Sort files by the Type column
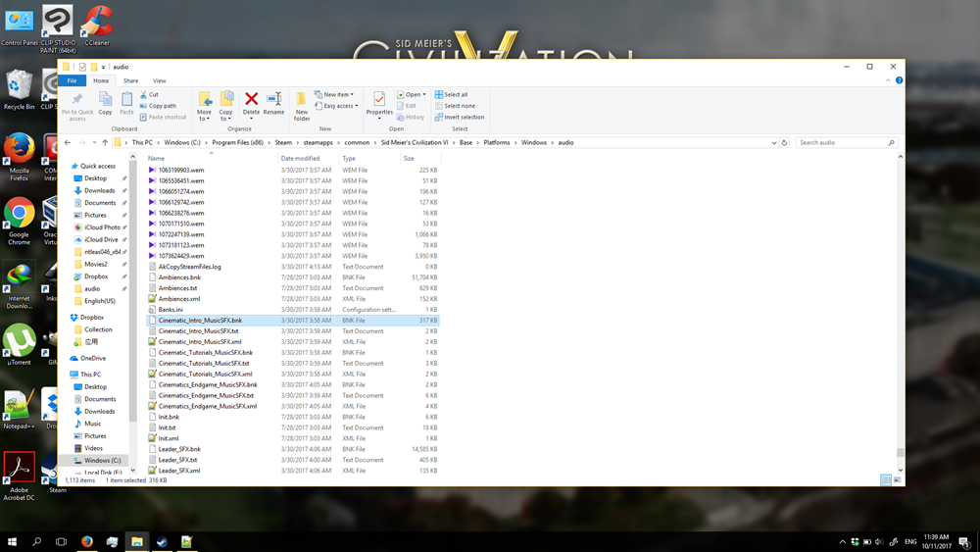This screenshot has width=980, height=552. [369, 158]
